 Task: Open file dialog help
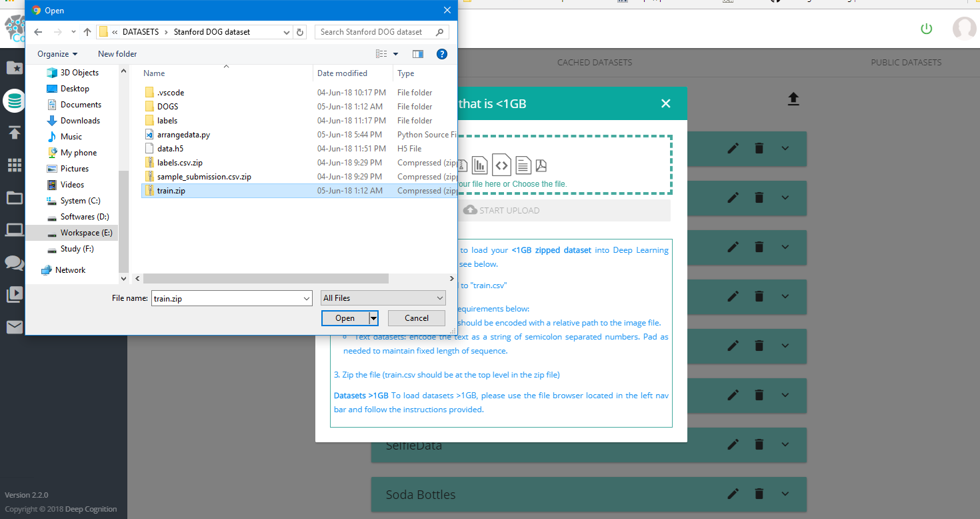tap(441, 54)
